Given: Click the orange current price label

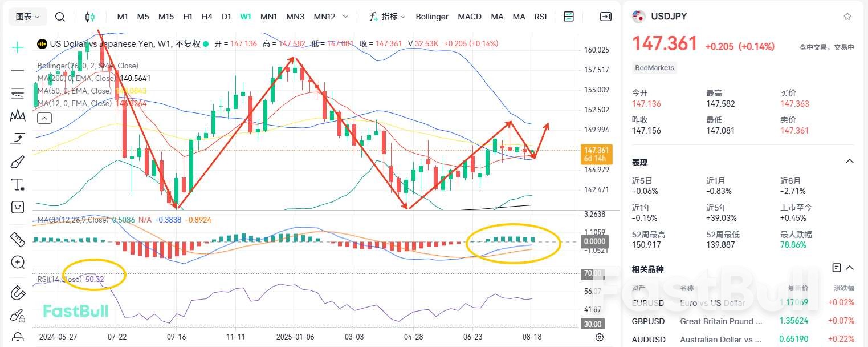Looking at the screenshot, I should (595, 153).
